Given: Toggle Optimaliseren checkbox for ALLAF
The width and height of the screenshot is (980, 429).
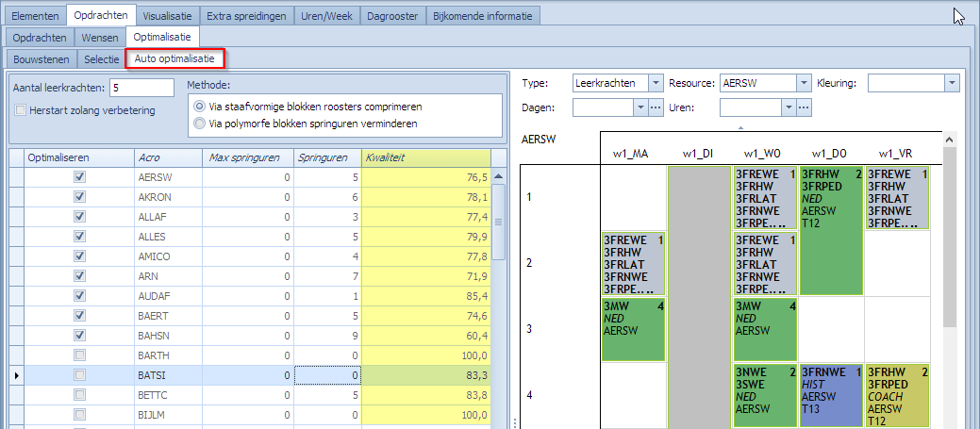Looking at the screenshot, I should (79, 217).
